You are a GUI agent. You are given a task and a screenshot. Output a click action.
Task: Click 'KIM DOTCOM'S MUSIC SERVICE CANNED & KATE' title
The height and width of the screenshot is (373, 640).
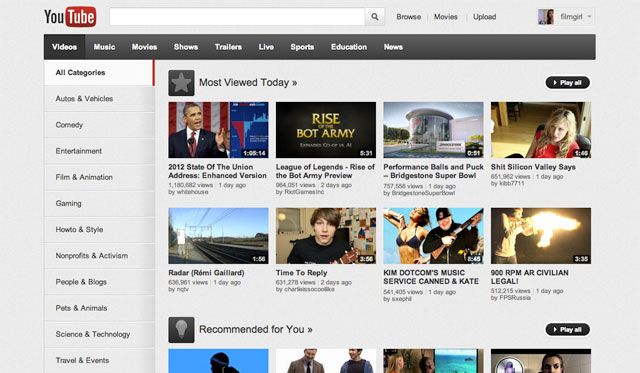click(431, 277)
